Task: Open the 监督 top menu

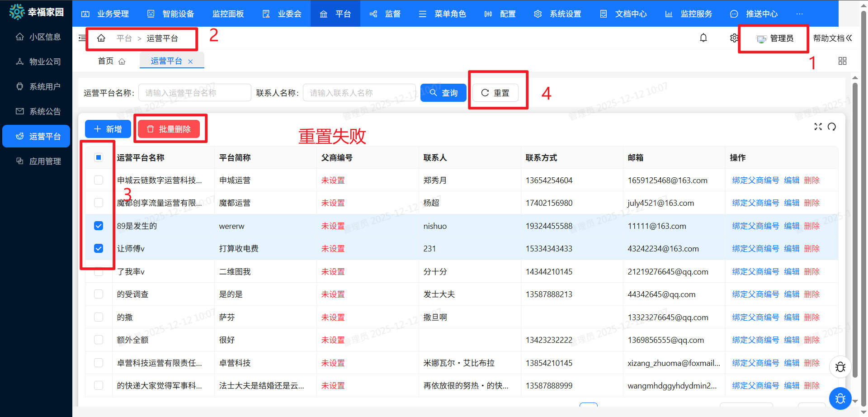Action: coord(385,14)
